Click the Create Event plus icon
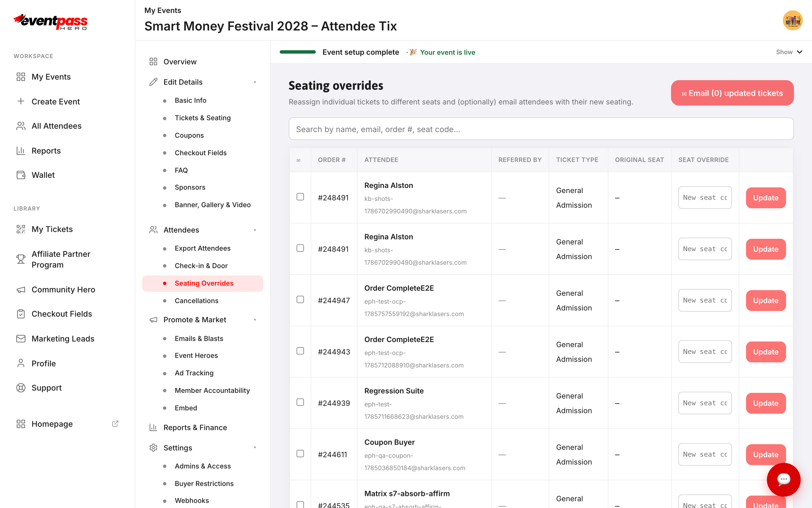The image size is (812, 508). pyautogui.click(x=21, y=101)
